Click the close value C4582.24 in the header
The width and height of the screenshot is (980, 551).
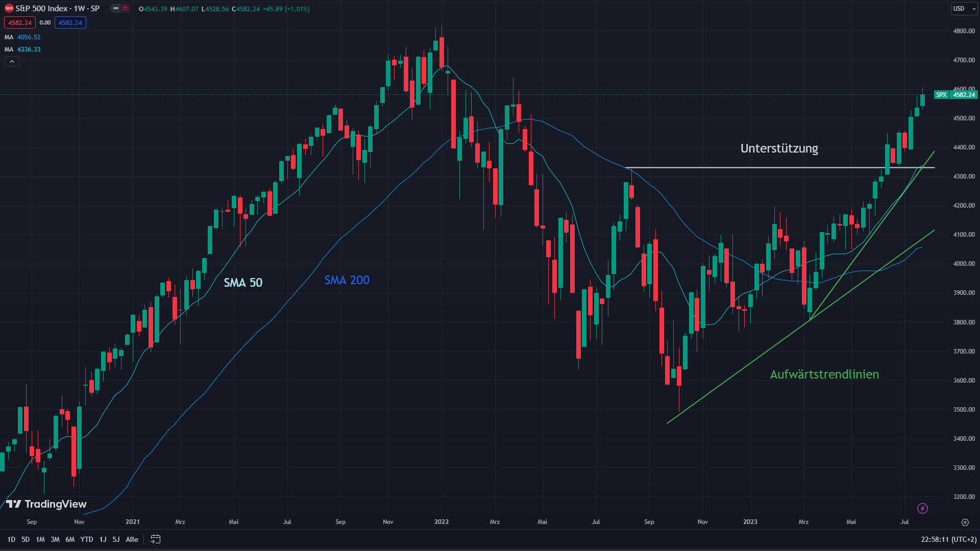tap(246, 9)
